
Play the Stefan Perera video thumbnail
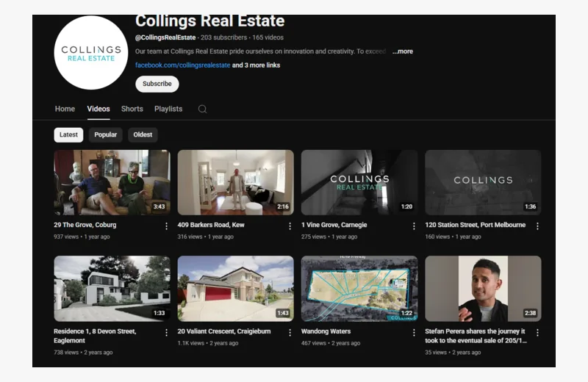[483, 289]
